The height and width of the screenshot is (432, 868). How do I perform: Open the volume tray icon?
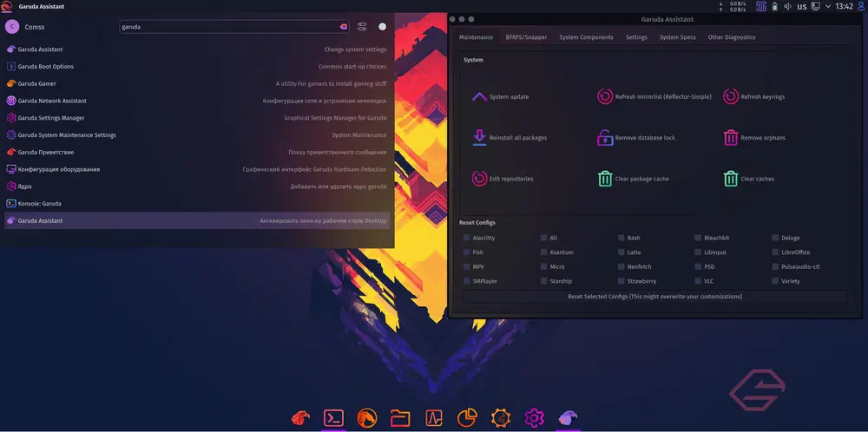[788, 7]
